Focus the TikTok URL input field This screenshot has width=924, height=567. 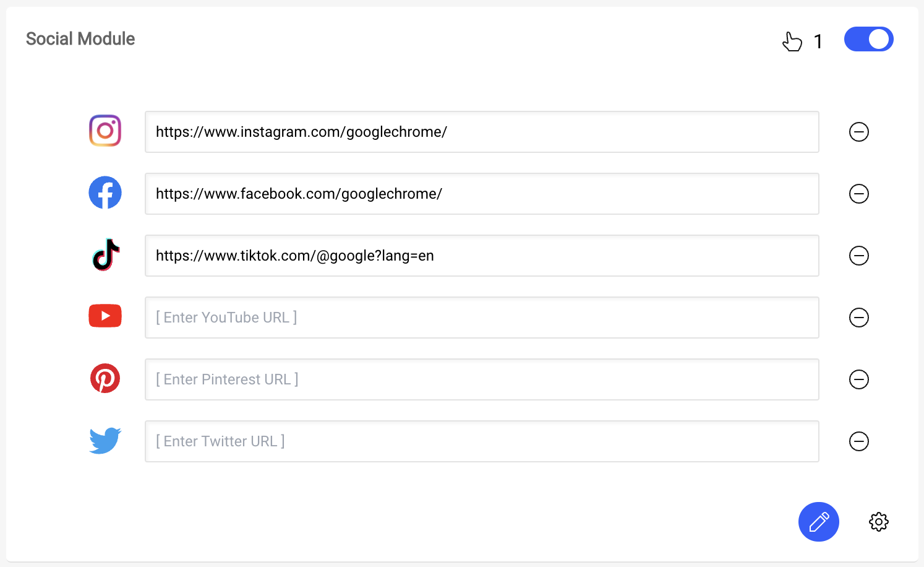point(482,256)
